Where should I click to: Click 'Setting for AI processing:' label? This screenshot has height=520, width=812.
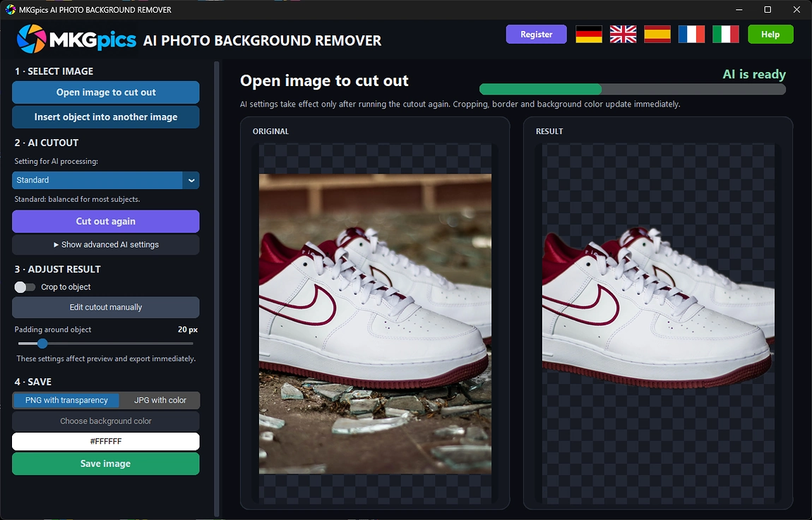[x=56, y=162]
